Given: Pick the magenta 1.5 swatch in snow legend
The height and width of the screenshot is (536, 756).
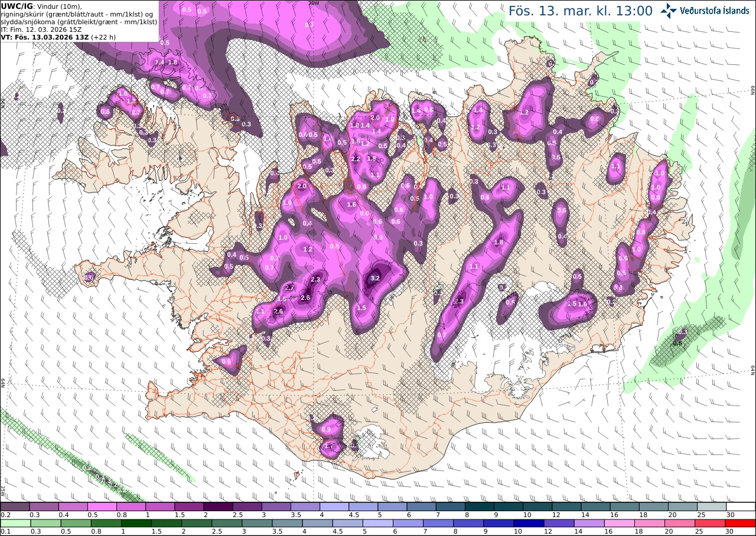Looking at the screenshot, I should [189, 506].
